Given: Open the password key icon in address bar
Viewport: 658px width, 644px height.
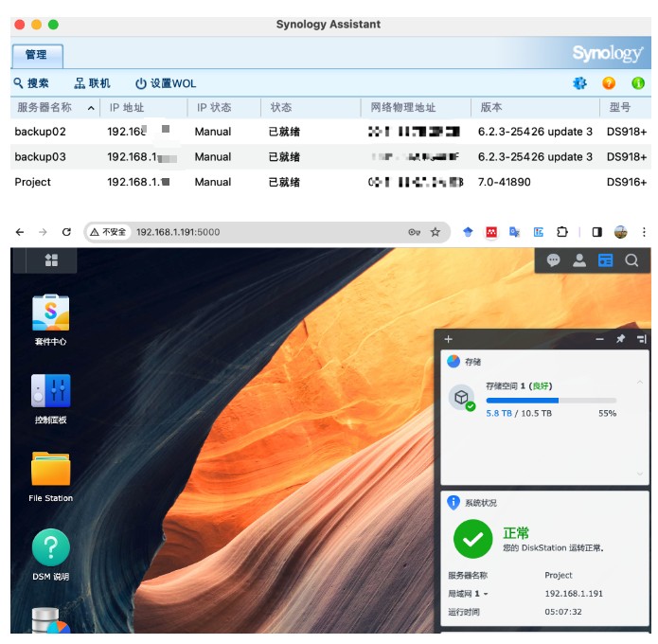Looking at the screenshot, I should pyautogui.click(x=414, y=232).
